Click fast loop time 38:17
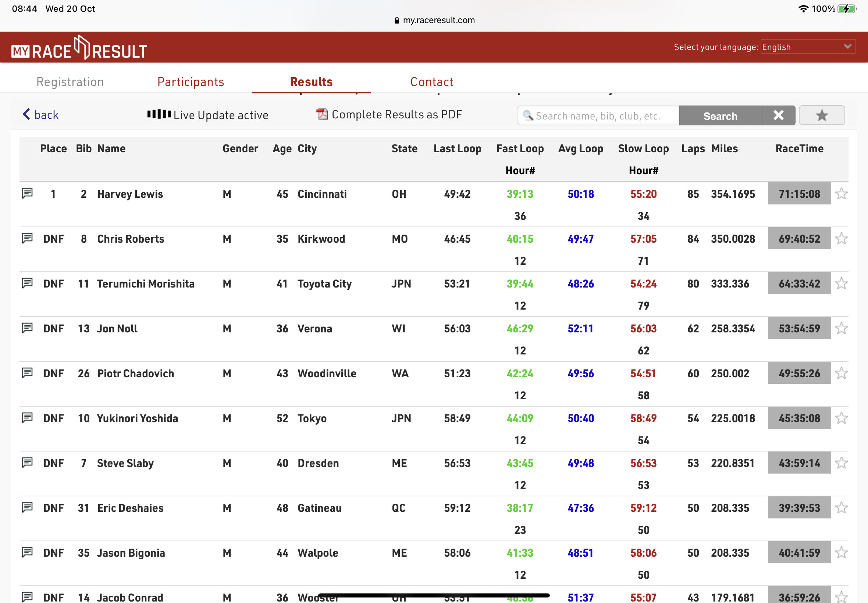This screenshot has height=603, width=868. pyautogui.click(x=520, y=508)
